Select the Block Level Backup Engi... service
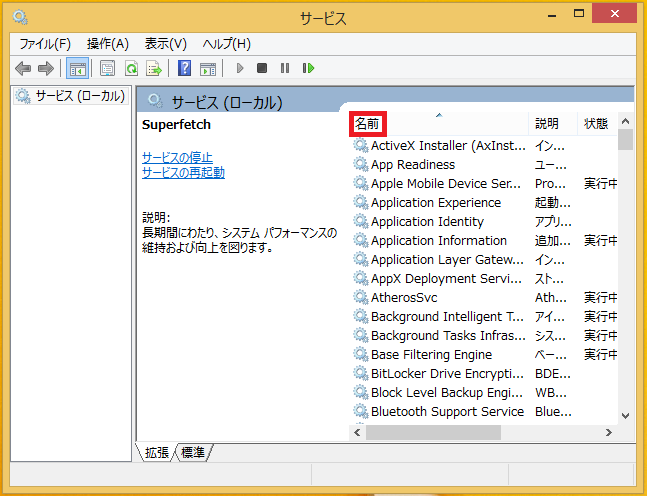647x496 pixels. click(x=447, y=392)
